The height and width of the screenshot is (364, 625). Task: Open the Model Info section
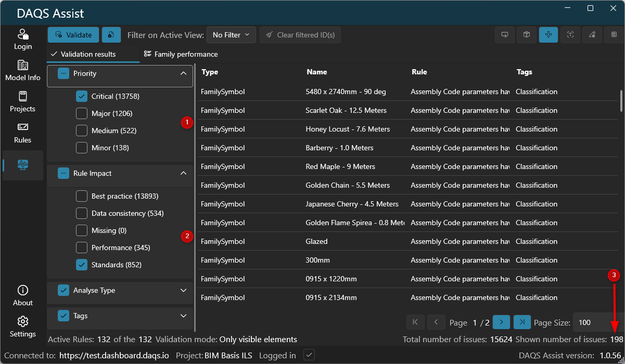click(23, 71)
